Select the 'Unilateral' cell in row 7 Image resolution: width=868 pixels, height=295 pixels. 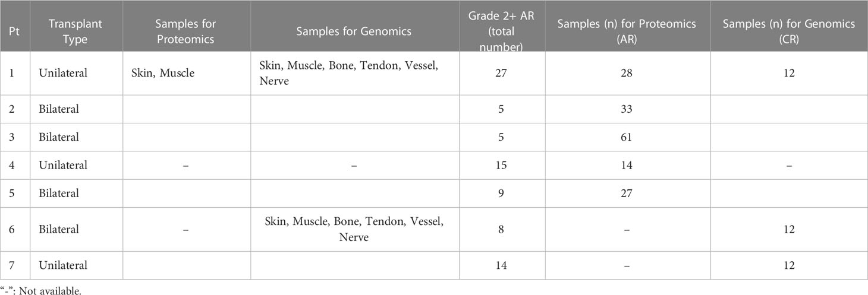pos(63,265)
